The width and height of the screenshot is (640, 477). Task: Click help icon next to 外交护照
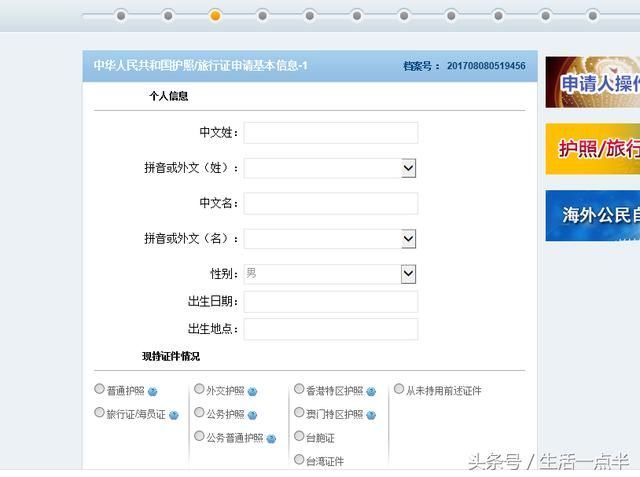point(252,392)
